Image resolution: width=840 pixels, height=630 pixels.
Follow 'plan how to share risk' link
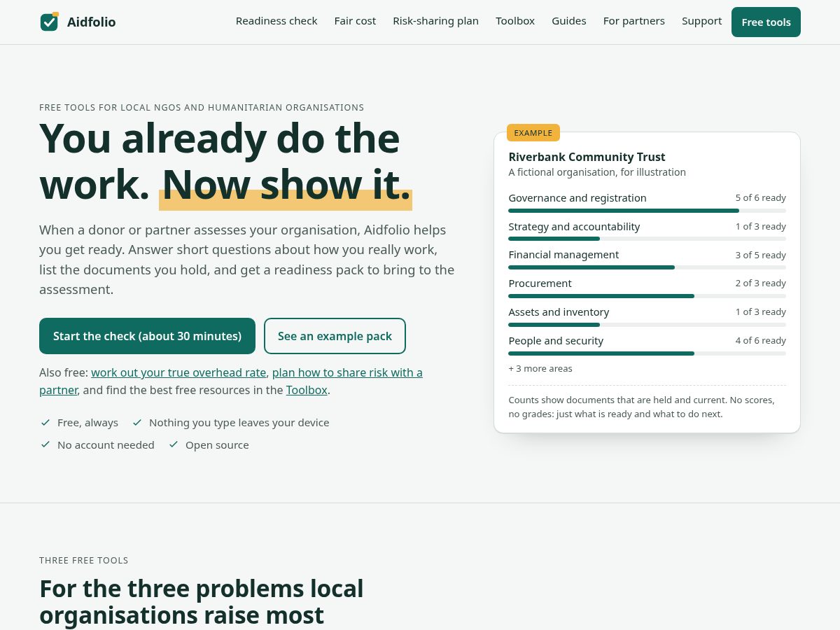(x=347, y=372)
